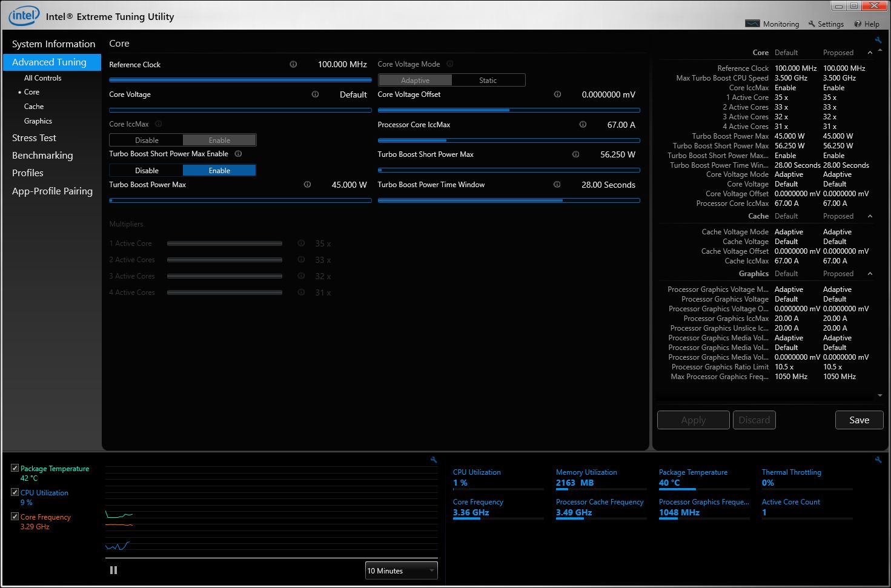Click Turbo Boost Short Power Max Enable info icon
891x588 pixels.
pyautogui.click(x=238, y=154)
